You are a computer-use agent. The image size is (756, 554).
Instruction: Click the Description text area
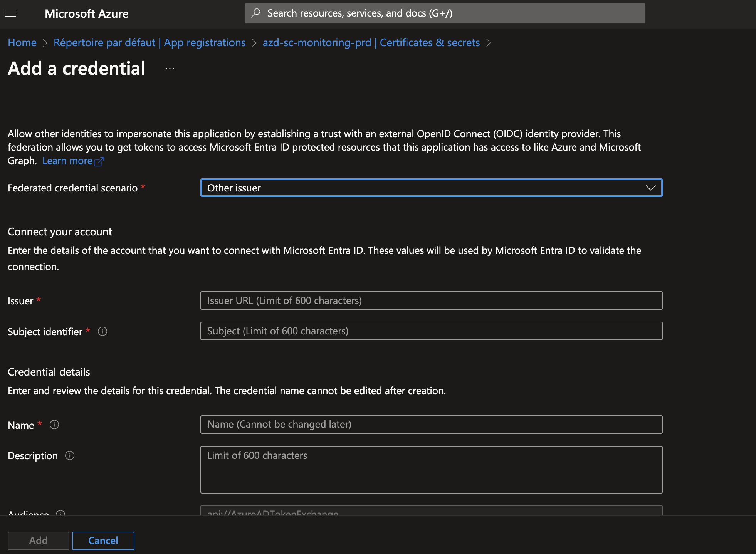click(x=431, y=469)
